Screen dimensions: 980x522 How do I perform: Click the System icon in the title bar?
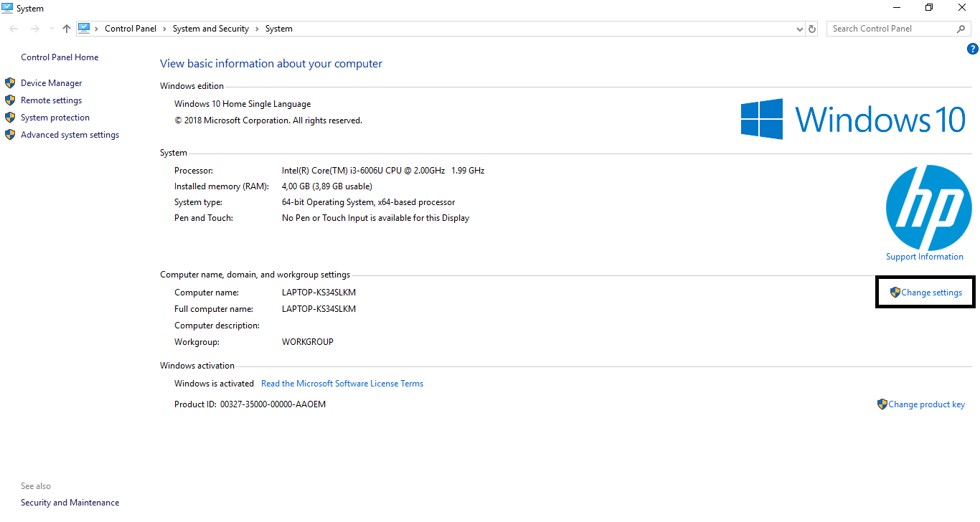(x=7, y=8)
